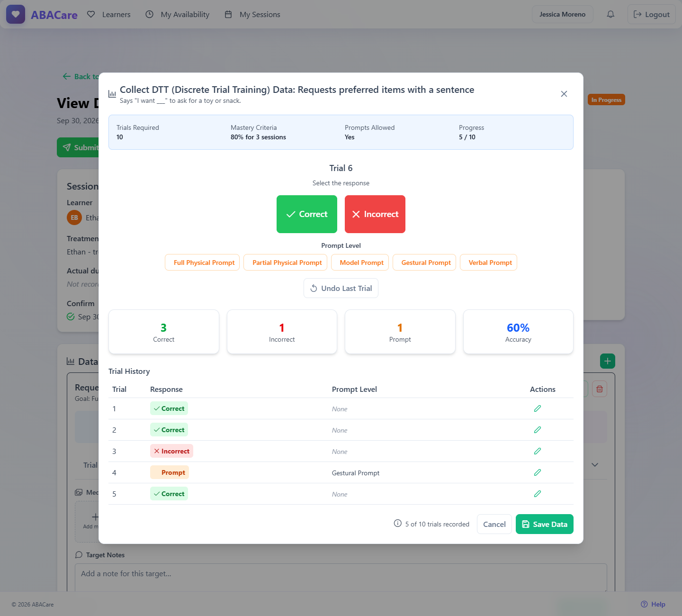
Task: Cancel the data collection dialog
Action: point(494,524)
